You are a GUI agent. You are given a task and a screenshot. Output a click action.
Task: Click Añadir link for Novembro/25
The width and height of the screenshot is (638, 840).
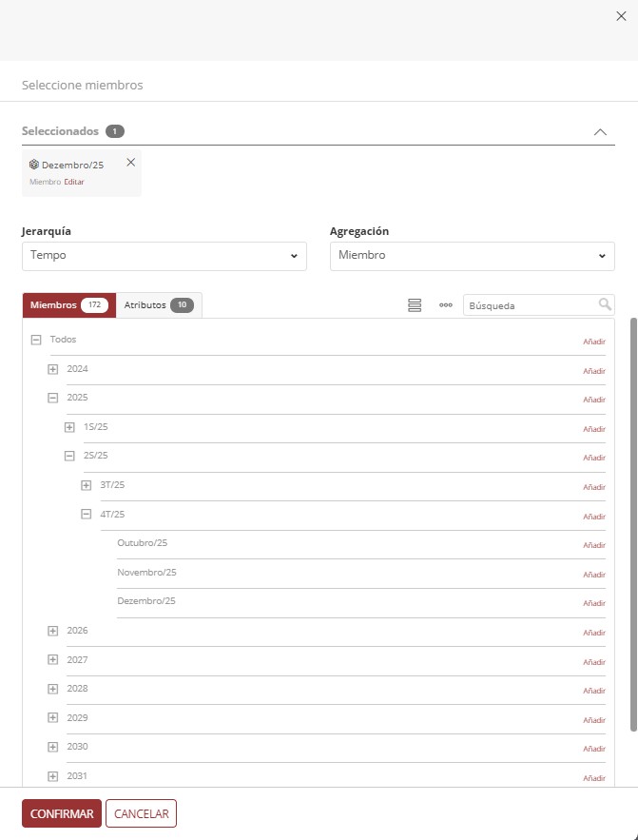pos(594,575)
